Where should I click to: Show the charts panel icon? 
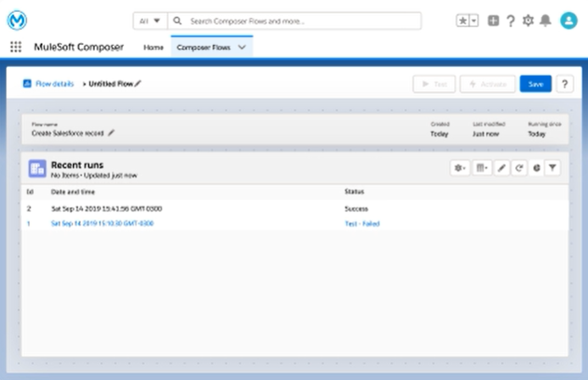point(536,168)
